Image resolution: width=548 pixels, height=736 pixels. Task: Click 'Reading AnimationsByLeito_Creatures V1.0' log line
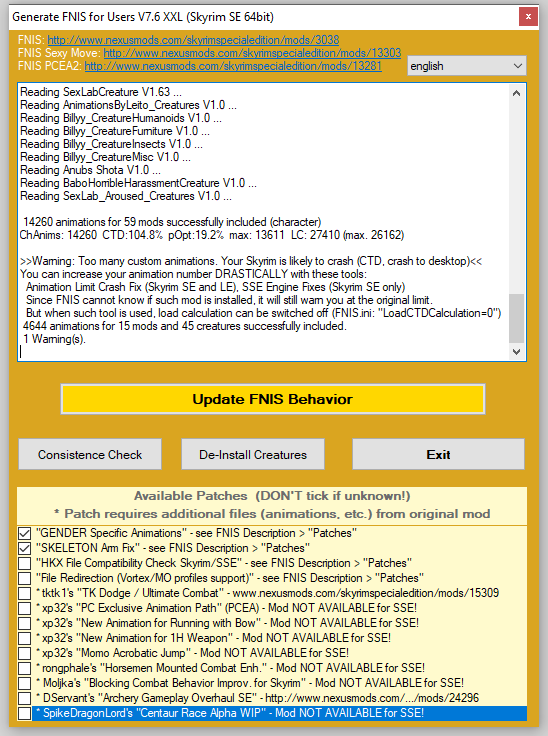128,105
